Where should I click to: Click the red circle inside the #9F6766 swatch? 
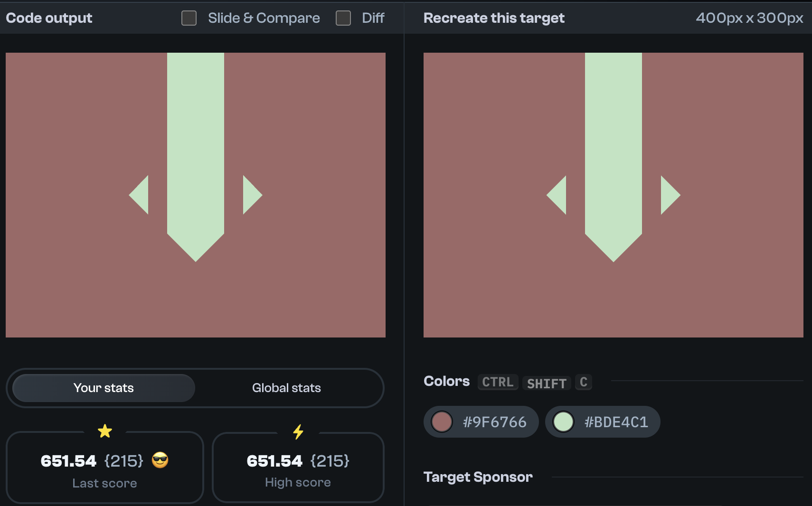pos(442,422)
